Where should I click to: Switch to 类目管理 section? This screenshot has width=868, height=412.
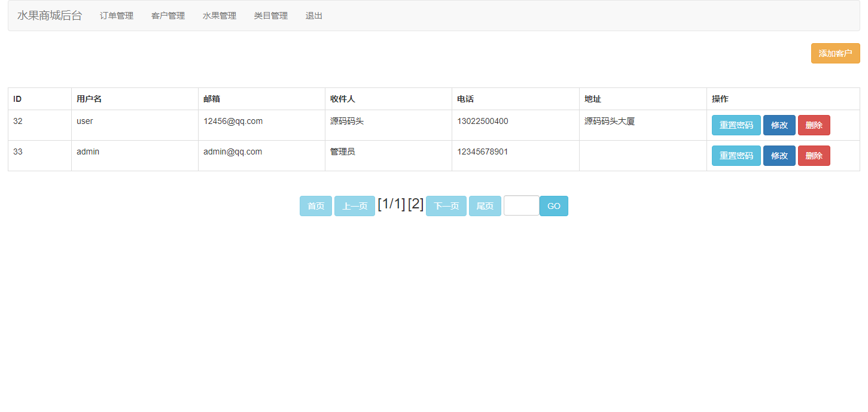click(x=271, y=16)
